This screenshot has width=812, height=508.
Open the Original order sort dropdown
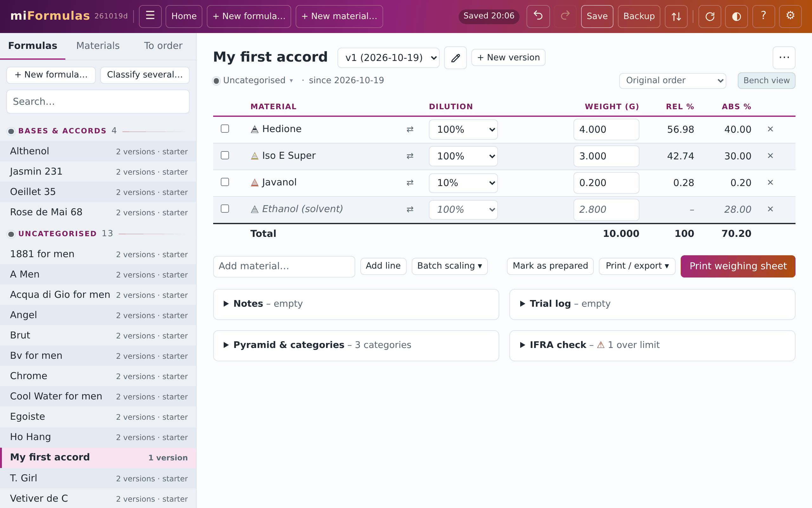[x=672, y=81]
